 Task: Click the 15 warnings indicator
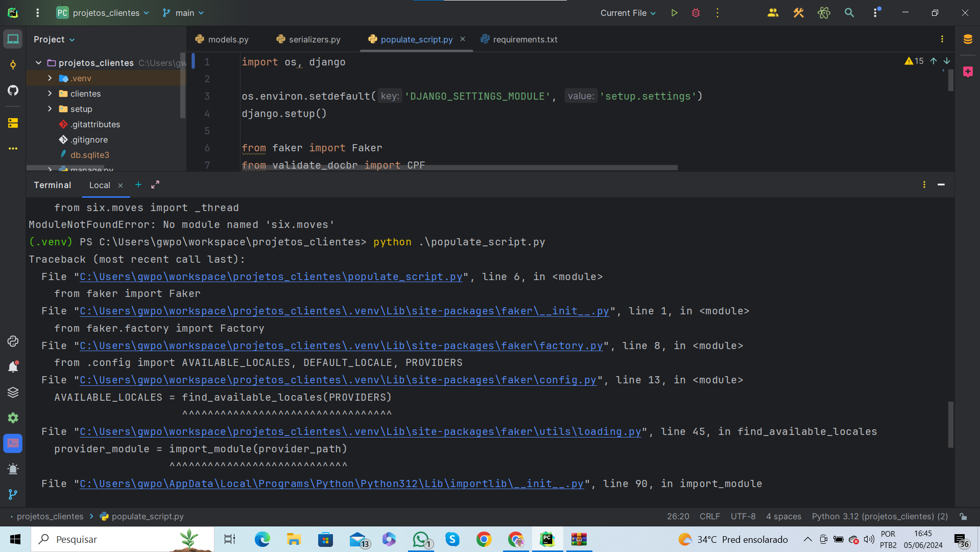pos(914,61)
